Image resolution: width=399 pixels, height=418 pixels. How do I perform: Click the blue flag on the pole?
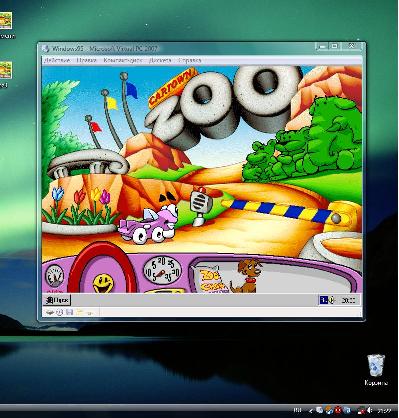coord(132,90)
